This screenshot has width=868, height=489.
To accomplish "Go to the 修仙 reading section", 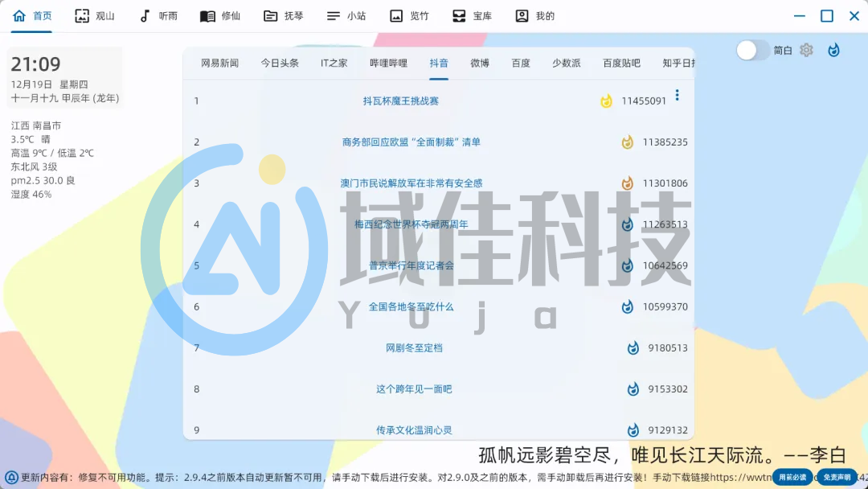I will point(220,16).
